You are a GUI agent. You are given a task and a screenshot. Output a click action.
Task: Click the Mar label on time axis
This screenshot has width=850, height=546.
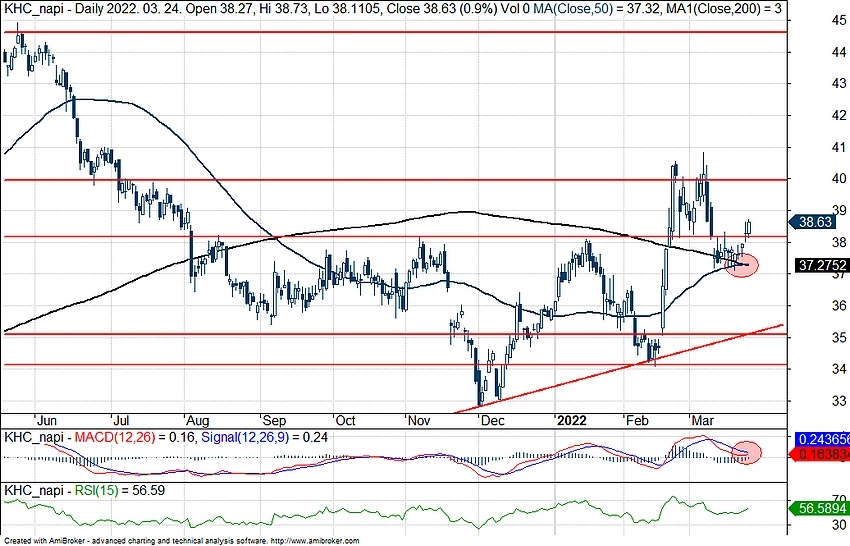point(703,421)
